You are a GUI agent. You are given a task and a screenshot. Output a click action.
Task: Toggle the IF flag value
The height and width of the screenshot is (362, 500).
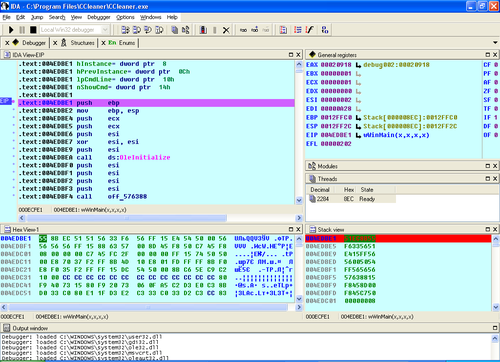496,118
